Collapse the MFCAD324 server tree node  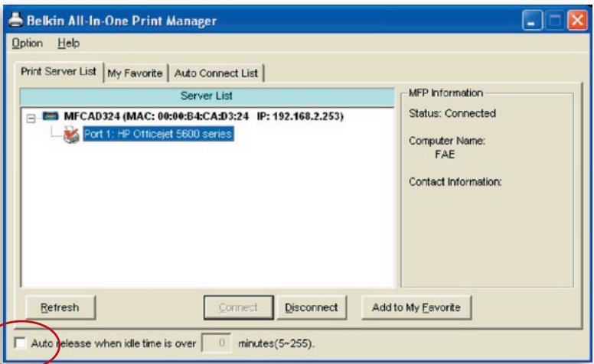coord(31,119)
